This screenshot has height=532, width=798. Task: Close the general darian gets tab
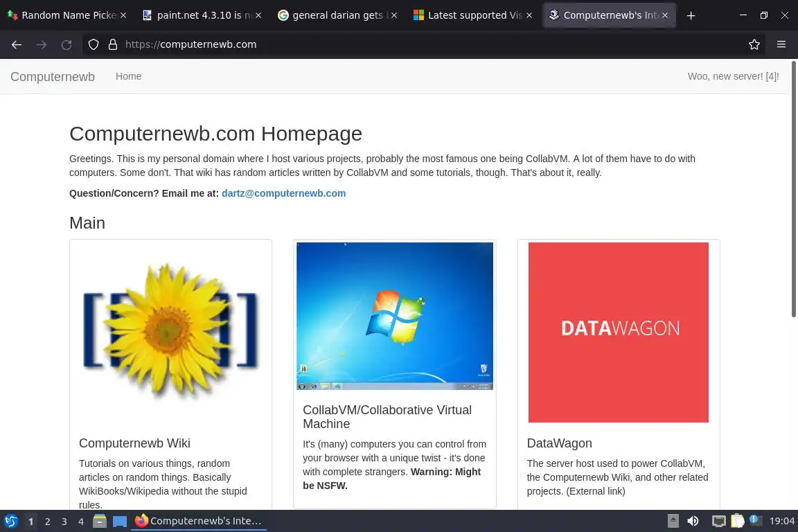click(x=394, y=16)
